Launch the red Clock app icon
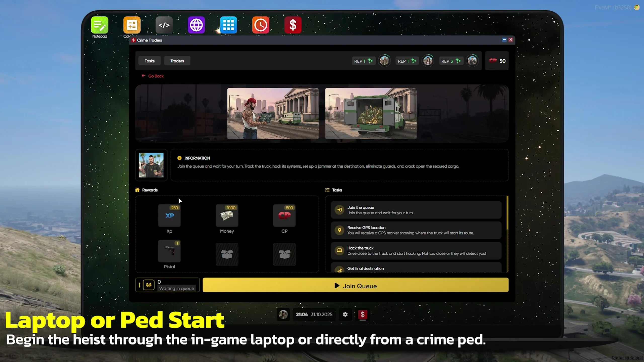This screenshot has height=362, width=644. 261,25
